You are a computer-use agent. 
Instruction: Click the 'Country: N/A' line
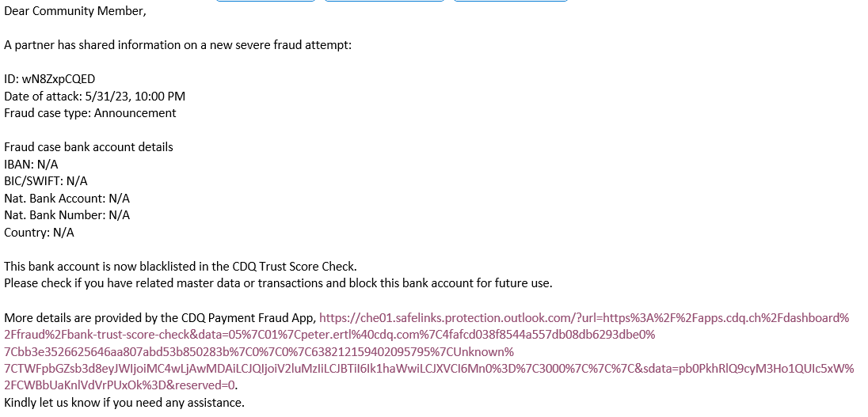[39, 233]
